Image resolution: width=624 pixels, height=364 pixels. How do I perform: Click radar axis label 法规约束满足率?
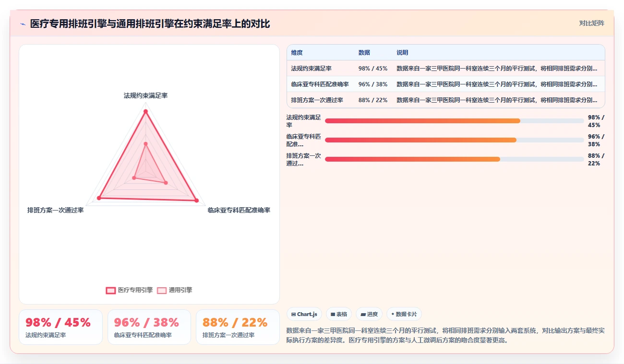click(x=145, y=96)
